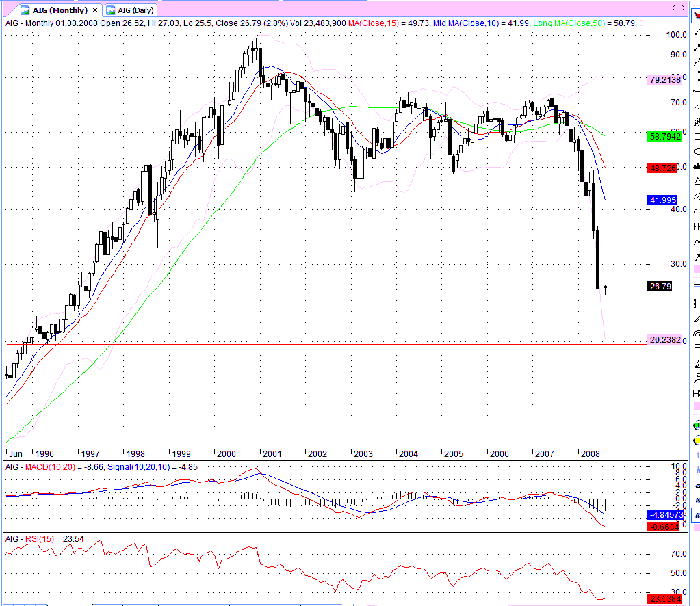700x606 pixels.
Task: Select the Fibonacci retracement tool
Action: coord(697,288)
